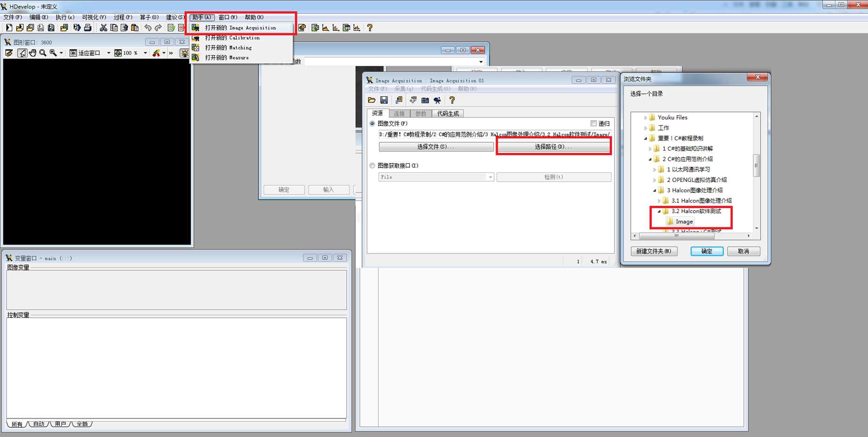Click the light bulb icon in graphics window
This screenshot has width=868, height=437.
184,53
